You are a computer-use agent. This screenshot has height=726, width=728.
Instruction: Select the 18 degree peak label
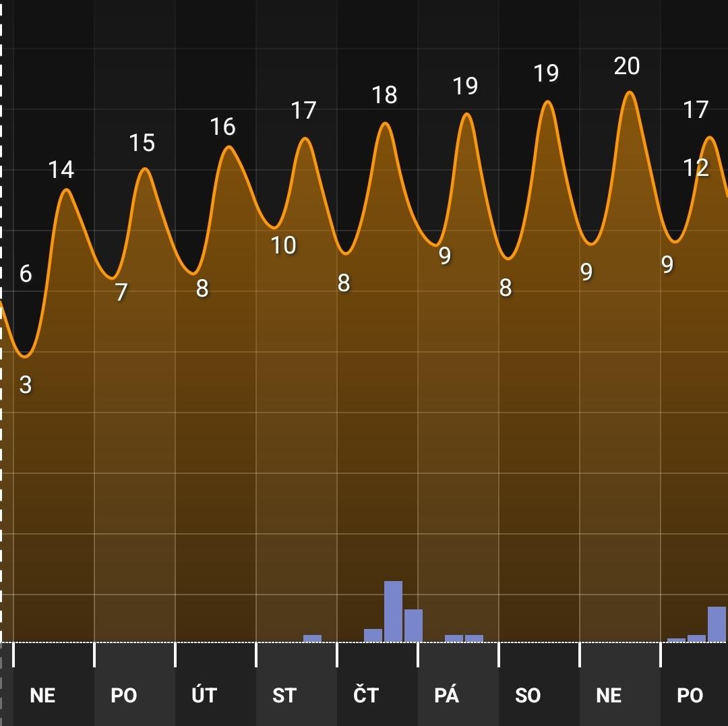(x=384, y=95)
